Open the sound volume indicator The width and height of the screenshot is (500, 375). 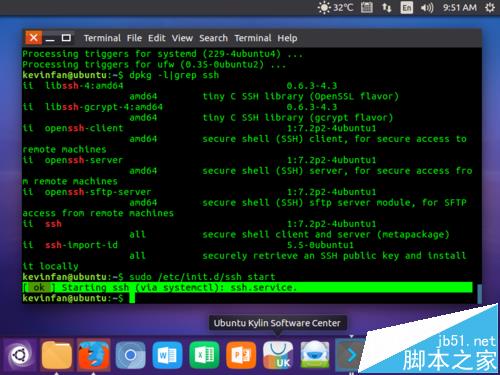click(427, 7)
